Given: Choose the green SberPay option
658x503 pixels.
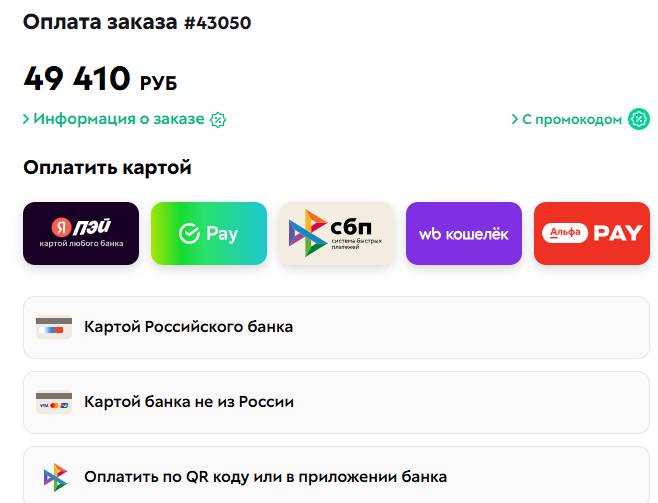Looking at the screenshot, I should [209, 233].
